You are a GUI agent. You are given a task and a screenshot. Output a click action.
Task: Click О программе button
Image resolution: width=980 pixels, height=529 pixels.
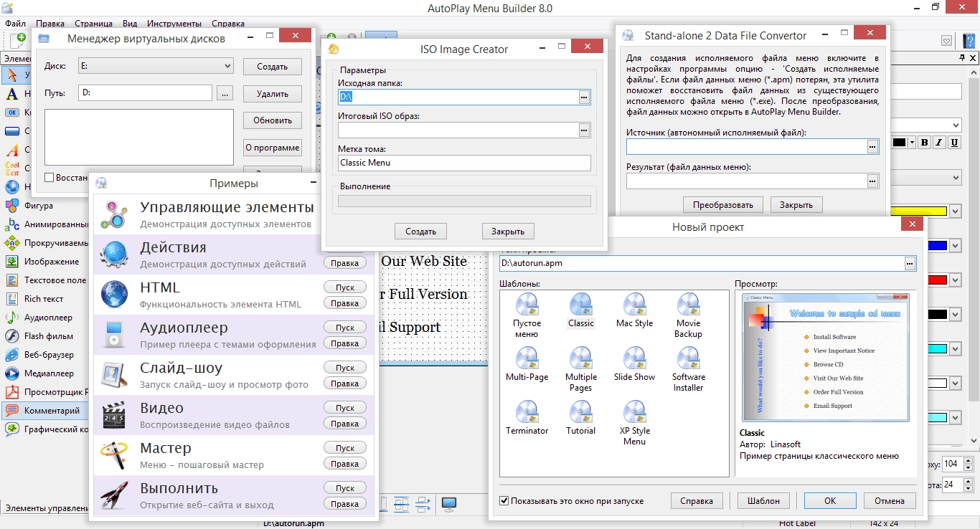coord(273,148)
